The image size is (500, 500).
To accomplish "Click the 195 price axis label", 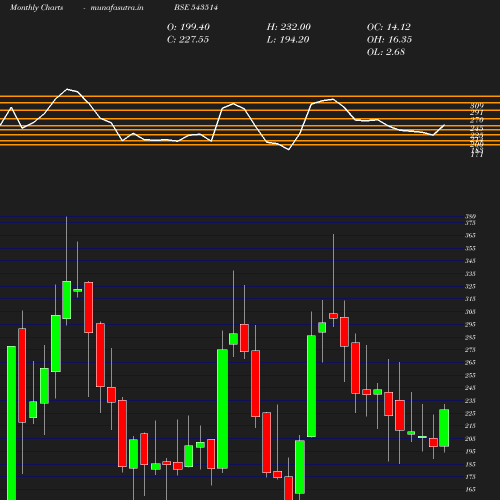I will point(470,452).
